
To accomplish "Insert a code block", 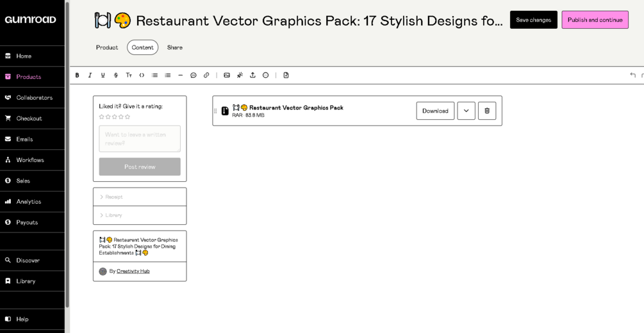I will 142,75.
